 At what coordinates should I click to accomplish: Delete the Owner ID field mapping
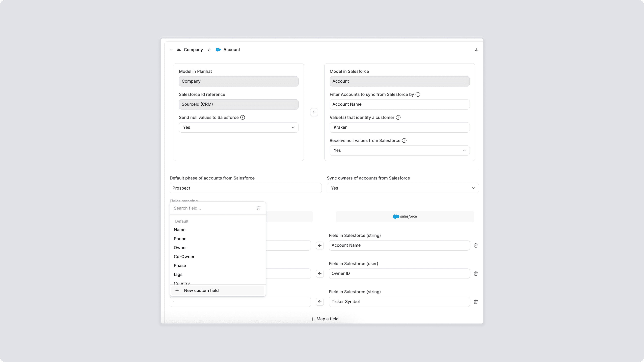coord(475,274)
